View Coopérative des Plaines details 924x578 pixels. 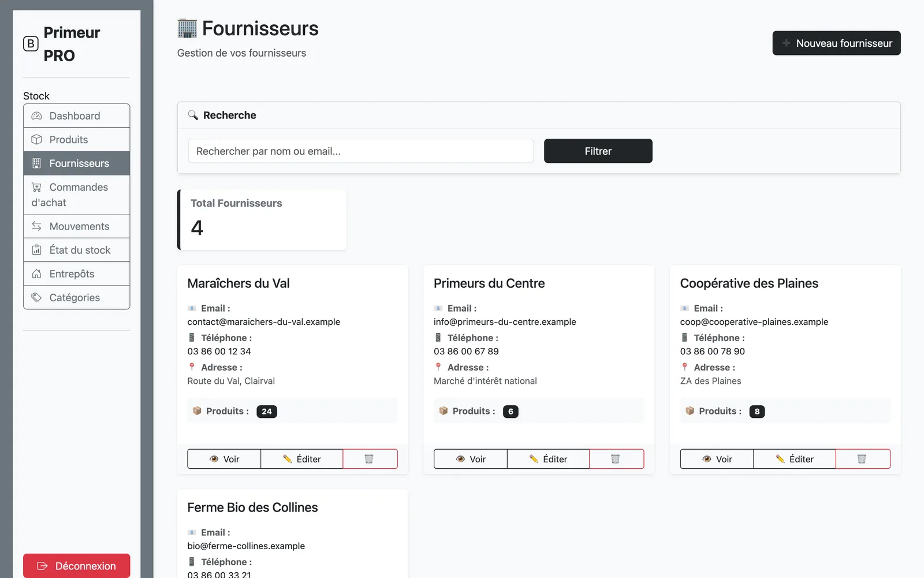pyautogui.click(x=717, y=459)
